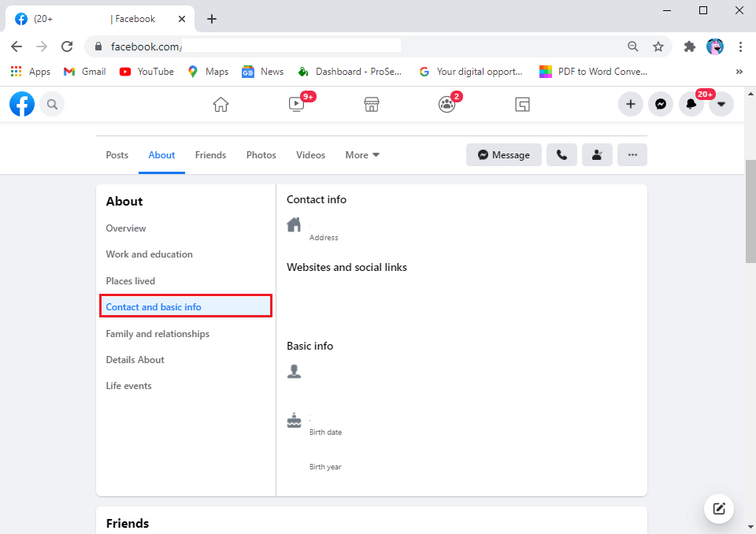This screenshot has width=756, height=534.
Task: Select Work and education section
Action: 149,254
